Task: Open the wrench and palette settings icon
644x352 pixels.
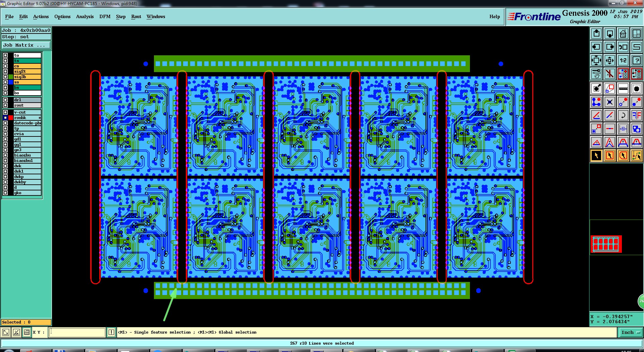Action: pyautogui.click(x=596, y=73)
